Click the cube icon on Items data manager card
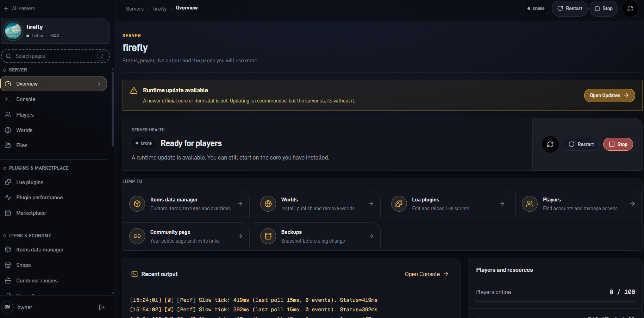Viewport: 644px width, 318px height. [x=137, y=204]
